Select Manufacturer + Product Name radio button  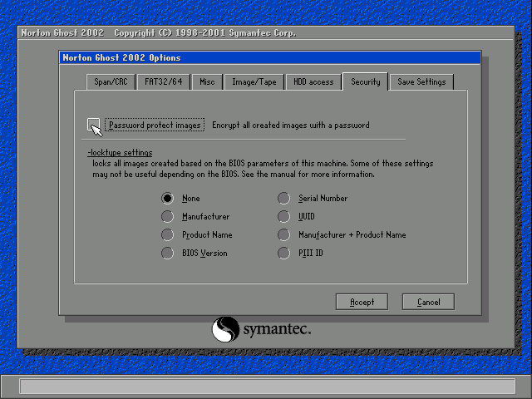tap(283, 234)
